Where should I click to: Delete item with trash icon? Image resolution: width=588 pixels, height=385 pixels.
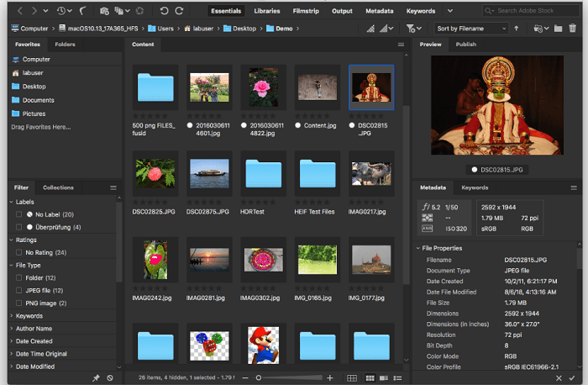[x=573, y=28]
